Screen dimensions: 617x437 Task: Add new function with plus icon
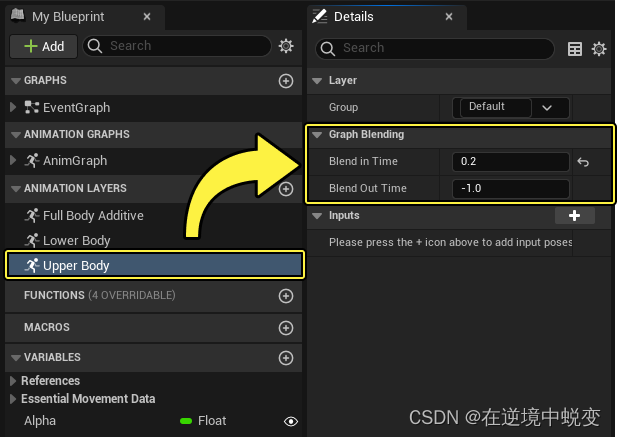point(286,295)
